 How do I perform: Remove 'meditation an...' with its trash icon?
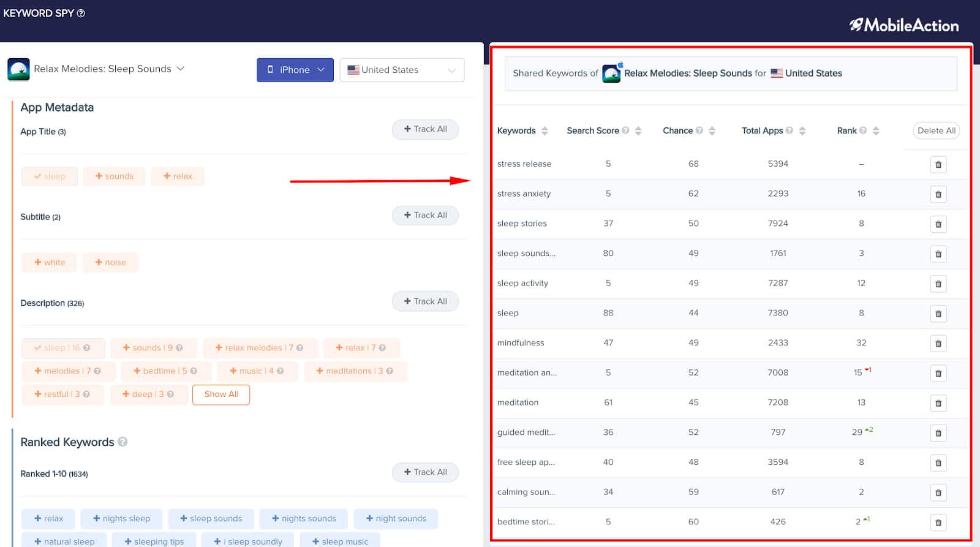938,373
